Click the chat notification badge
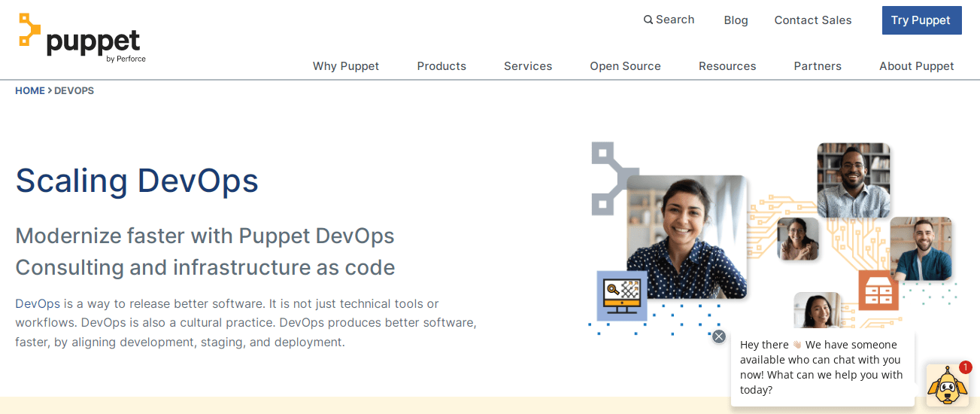The image size is (980, 414). click(965, 367)
